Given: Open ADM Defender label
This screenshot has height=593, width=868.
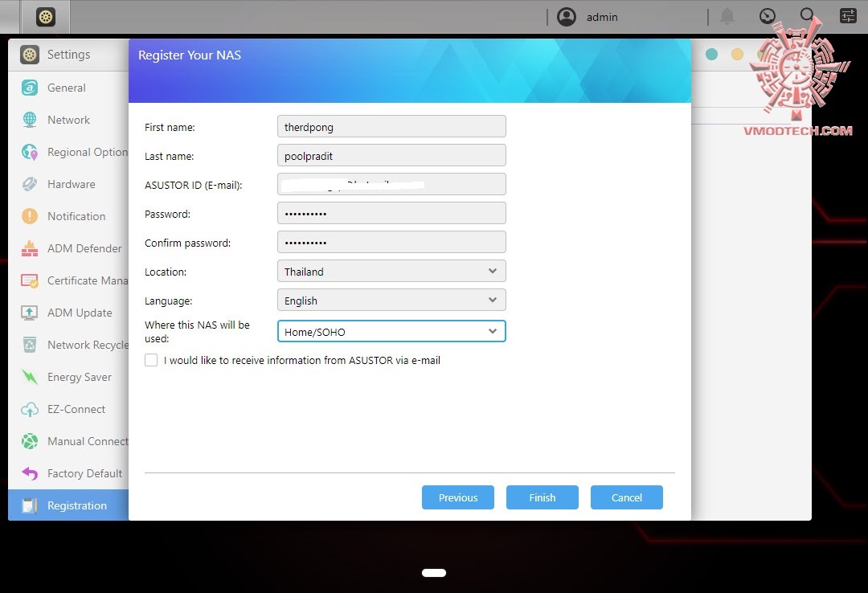Looking at the screenshot, I should pyautogui.click(x=84, y=248).
